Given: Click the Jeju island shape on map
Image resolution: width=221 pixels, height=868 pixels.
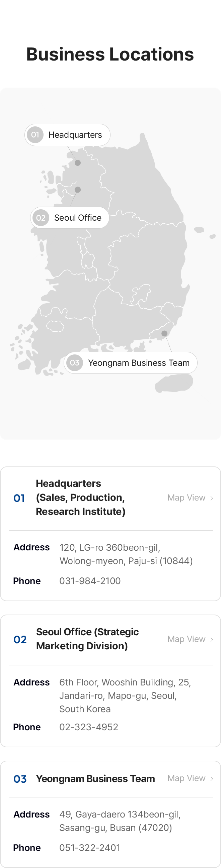Looking at the screenshot, I should (x=174, y=383).
